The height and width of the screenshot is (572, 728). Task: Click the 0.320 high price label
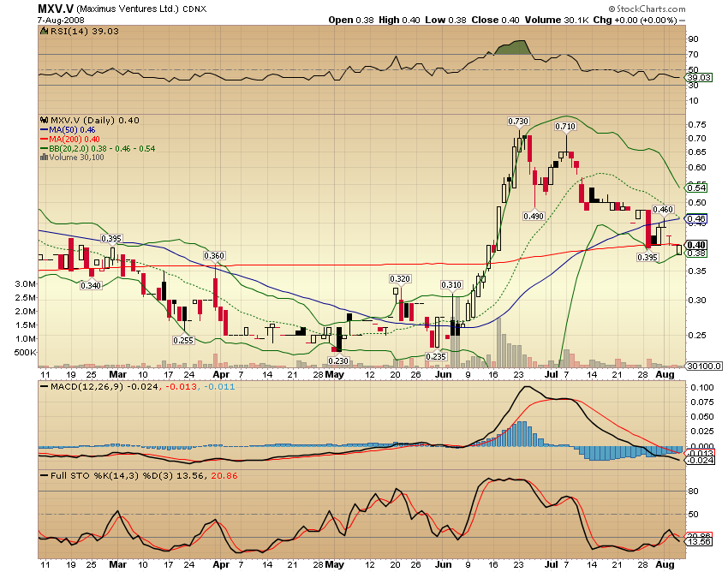point(400,278)
